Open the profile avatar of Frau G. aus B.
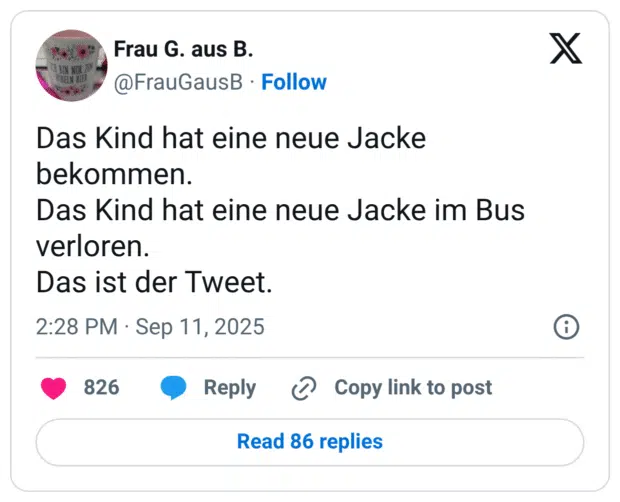 coord(71,64)
